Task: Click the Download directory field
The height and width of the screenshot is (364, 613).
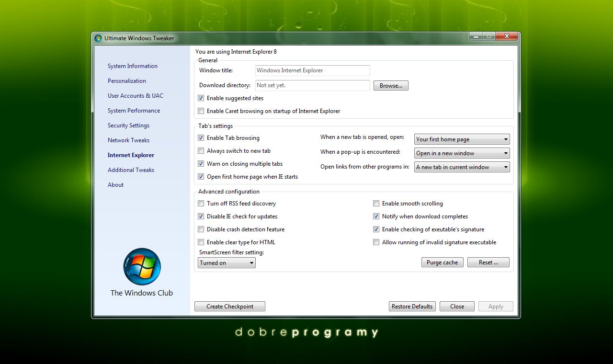Action: [x=313, y=85]
